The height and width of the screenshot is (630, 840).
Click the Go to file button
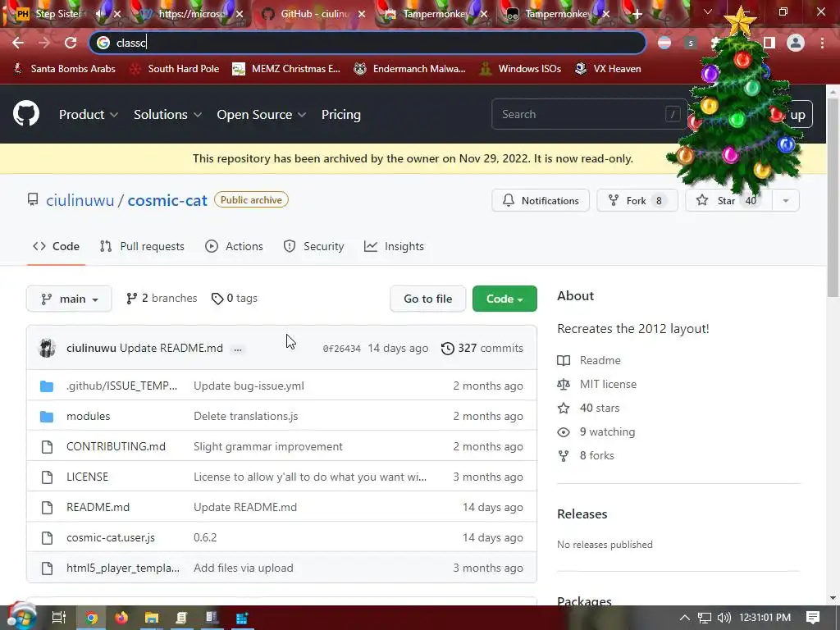[x=427, y=299]
